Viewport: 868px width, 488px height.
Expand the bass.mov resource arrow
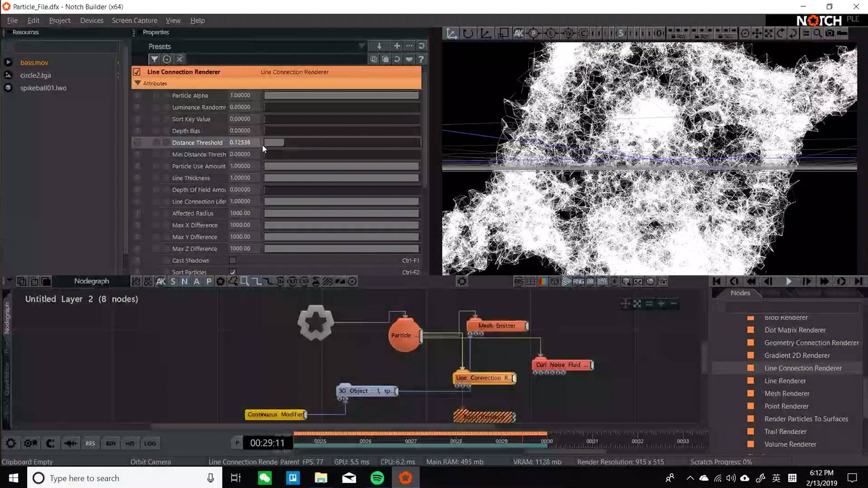click(x=8, y=62)
